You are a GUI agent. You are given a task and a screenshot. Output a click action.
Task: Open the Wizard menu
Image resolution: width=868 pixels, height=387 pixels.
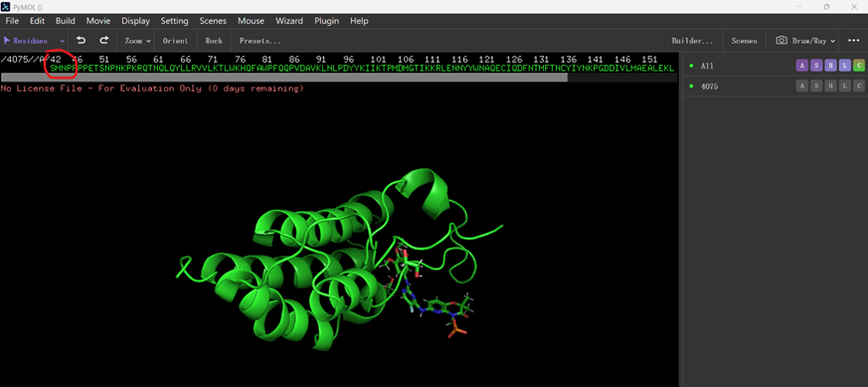[289, 21]
